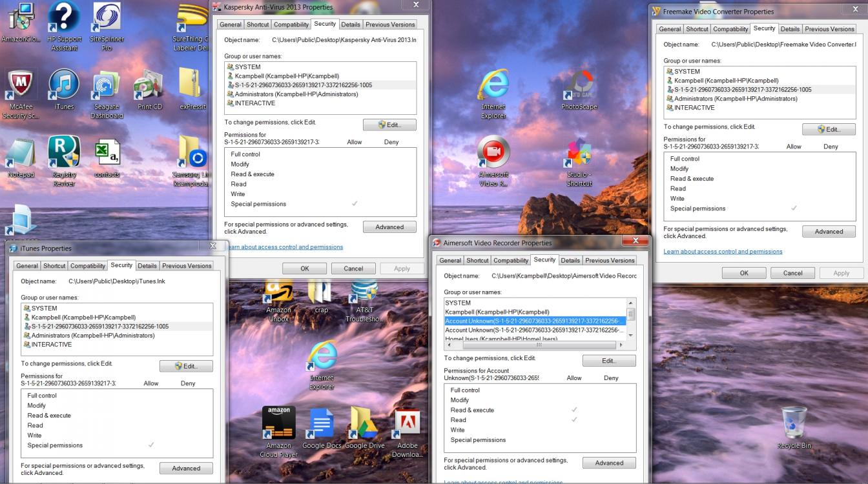Select highlighted Account Unknown entry in Aimersoft list

535,321
